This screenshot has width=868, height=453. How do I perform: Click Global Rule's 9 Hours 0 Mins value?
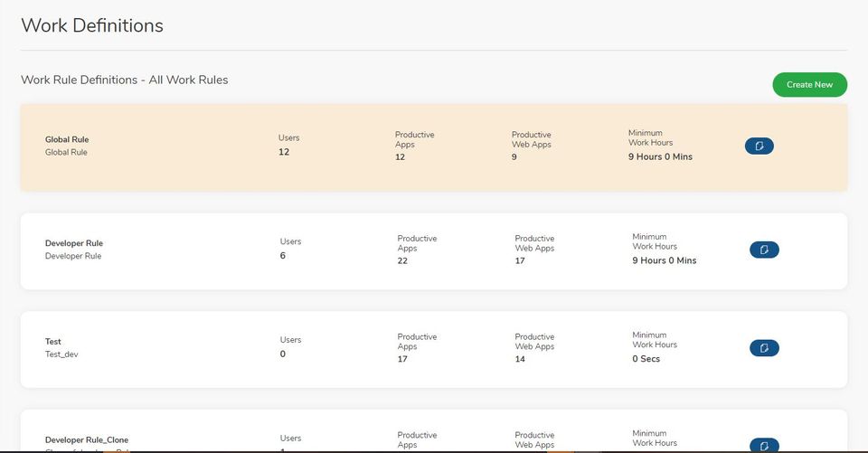click(x=660, y=156)
